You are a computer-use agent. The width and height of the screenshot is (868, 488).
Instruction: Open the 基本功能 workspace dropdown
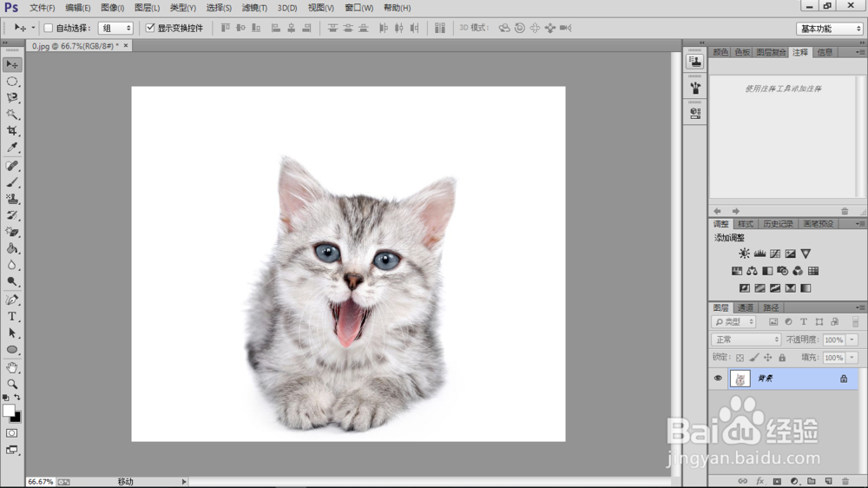(x=829, y=29)
